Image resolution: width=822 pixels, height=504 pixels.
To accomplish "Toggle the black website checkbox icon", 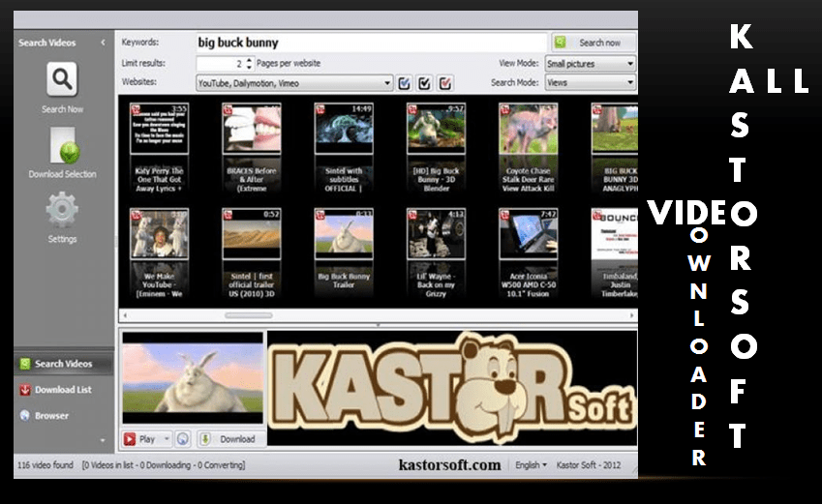I will pyautogui.click(x=425, y=83).
